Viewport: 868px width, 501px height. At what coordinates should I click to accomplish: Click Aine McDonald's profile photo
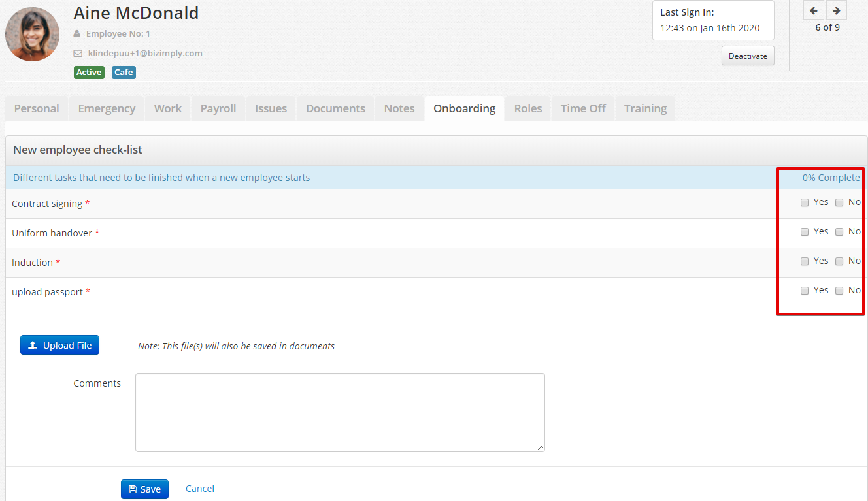click(x=32, y=35)
